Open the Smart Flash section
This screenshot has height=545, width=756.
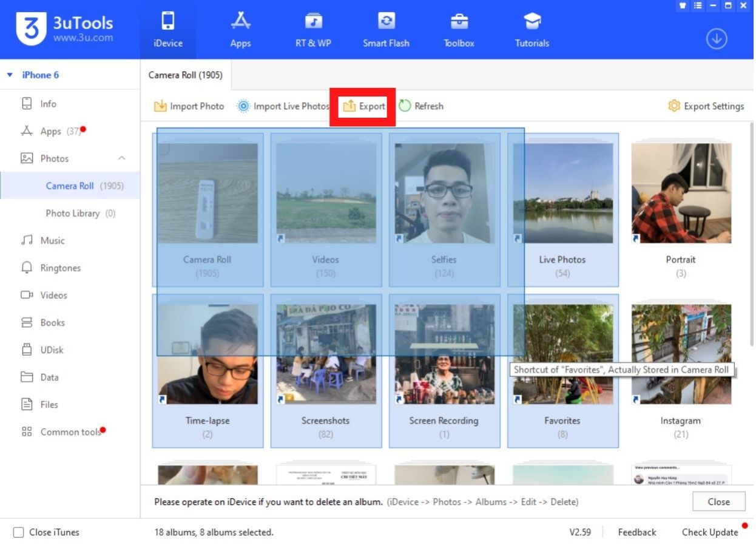386,30
